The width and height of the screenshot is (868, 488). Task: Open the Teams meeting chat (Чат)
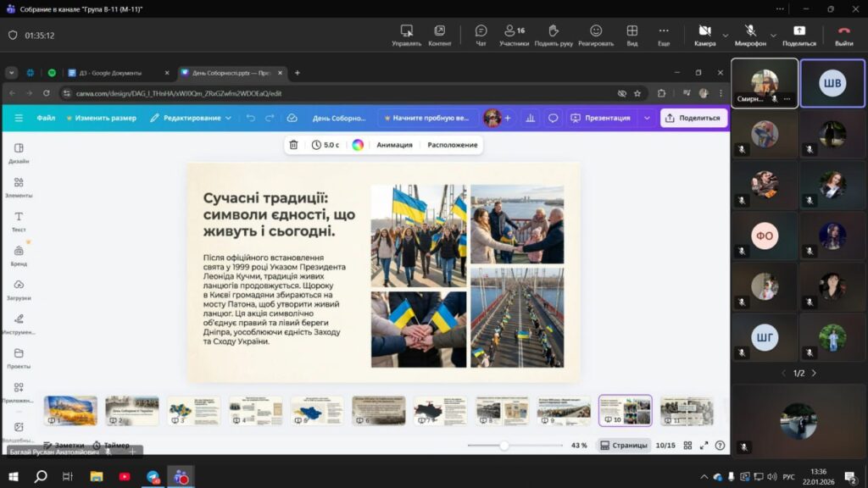point(481,35)
